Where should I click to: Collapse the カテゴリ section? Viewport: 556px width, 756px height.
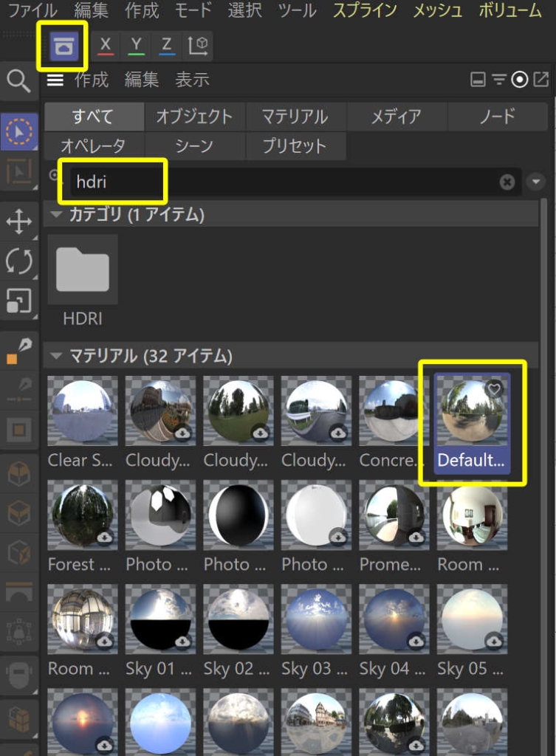[x=56, y=214]
